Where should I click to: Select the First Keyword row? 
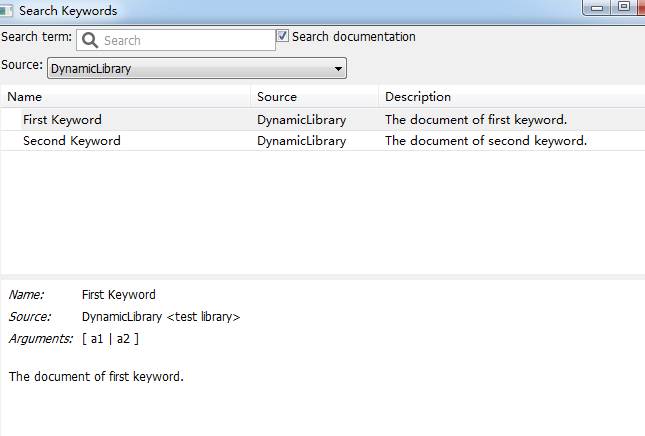coord(322,120)
